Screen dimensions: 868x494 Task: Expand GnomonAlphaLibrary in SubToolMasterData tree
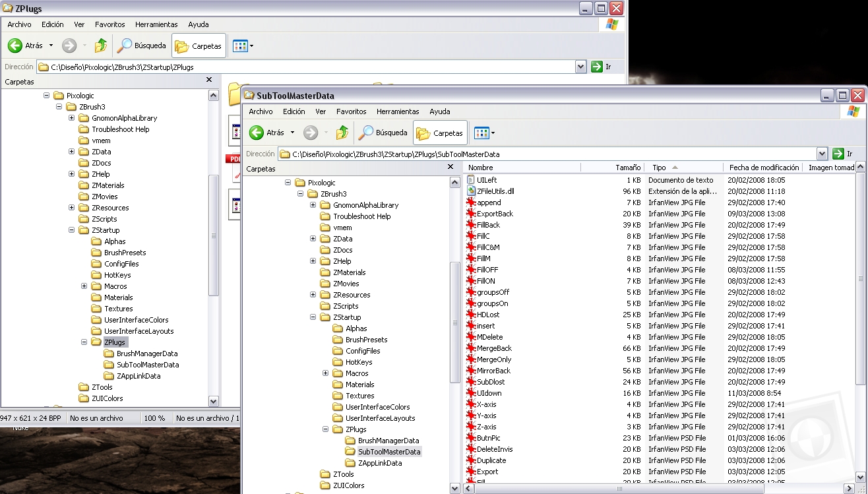tap(313, 204)
